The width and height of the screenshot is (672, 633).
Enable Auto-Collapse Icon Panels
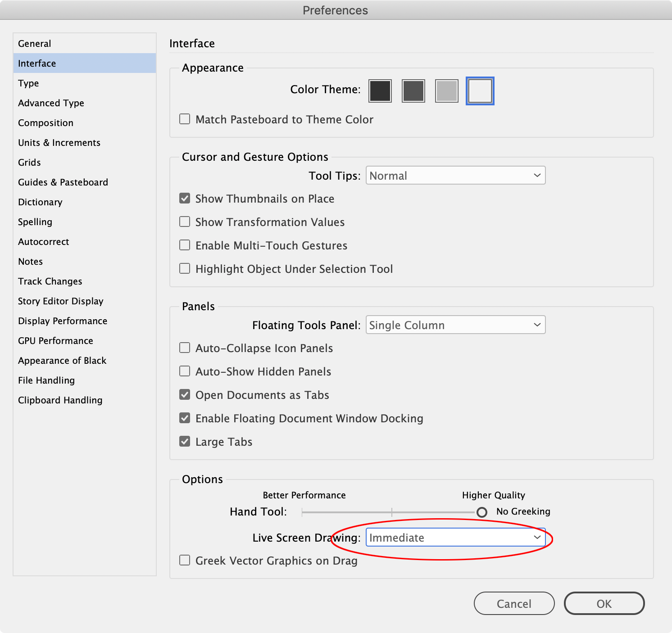(x=185, y=348)
